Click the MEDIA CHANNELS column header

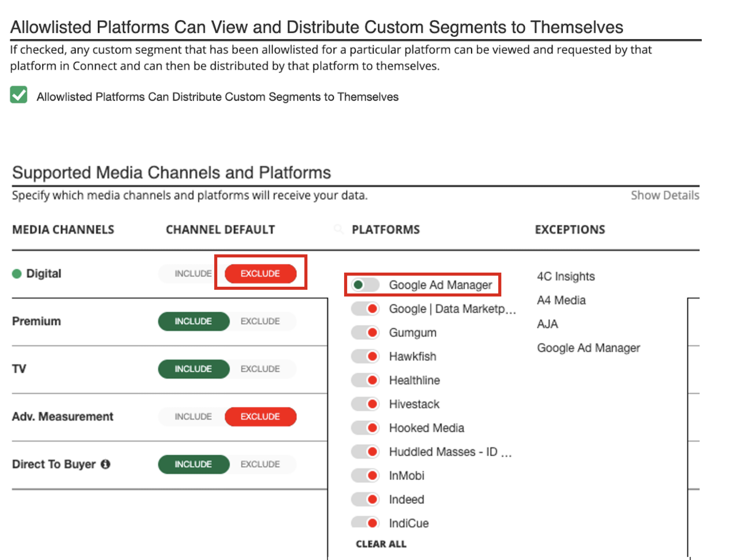click(x=63, y=230)
